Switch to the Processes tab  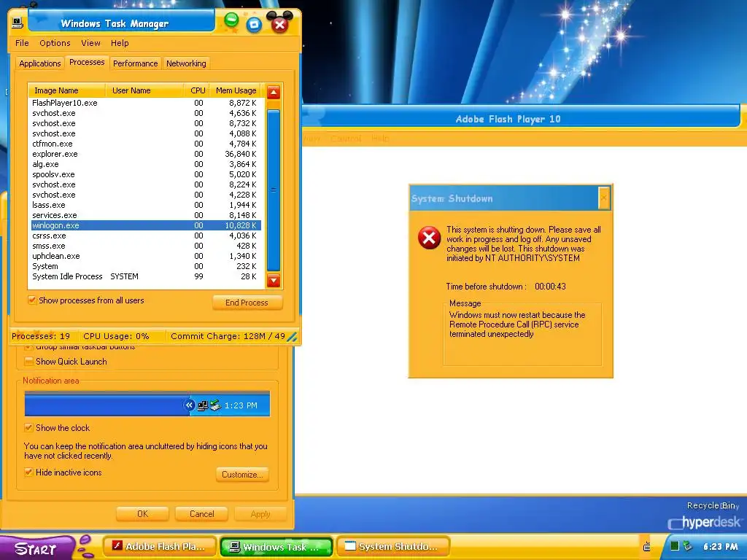point(87,62)
